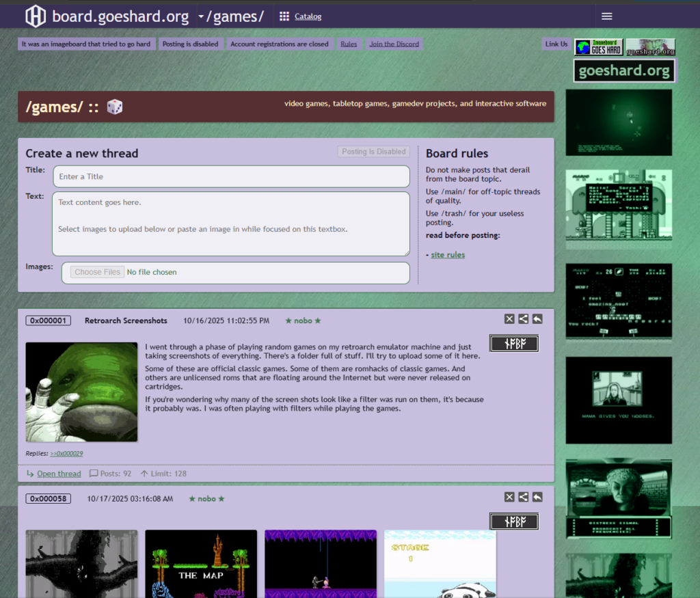Share the Retroarch Screenshots thread
Screen dimensions: 700x598
[523, 318]
